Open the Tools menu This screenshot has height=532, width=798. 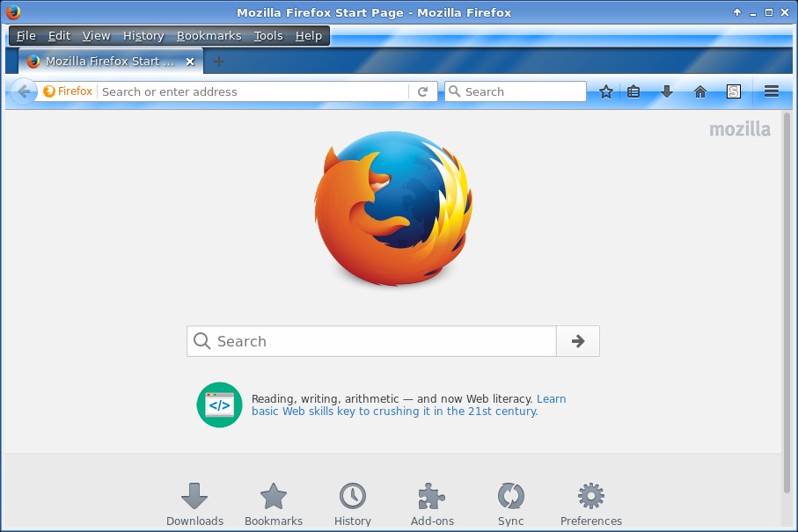coord(268,35)
